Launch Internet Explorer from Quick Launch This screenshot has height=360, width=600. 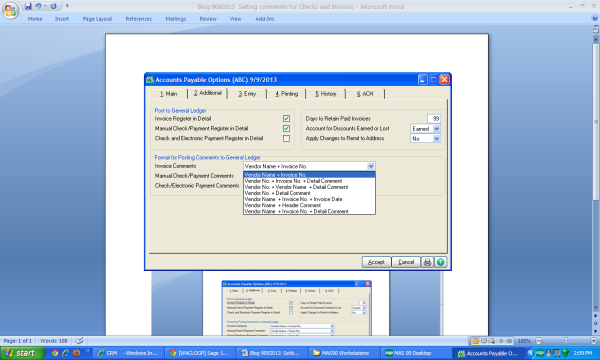click(x=65, y=353)
